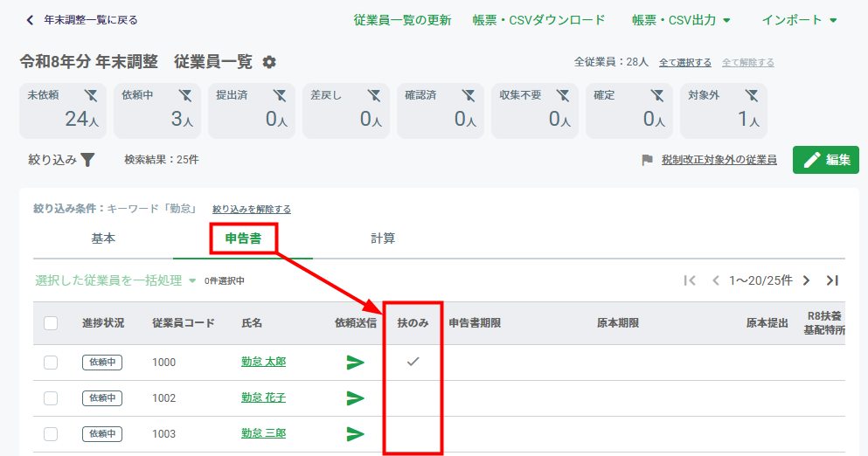The height and width of the screenshot is (456, 868).
Task: Open employee 勤怠 三郎 details
Action: (263, 433)
